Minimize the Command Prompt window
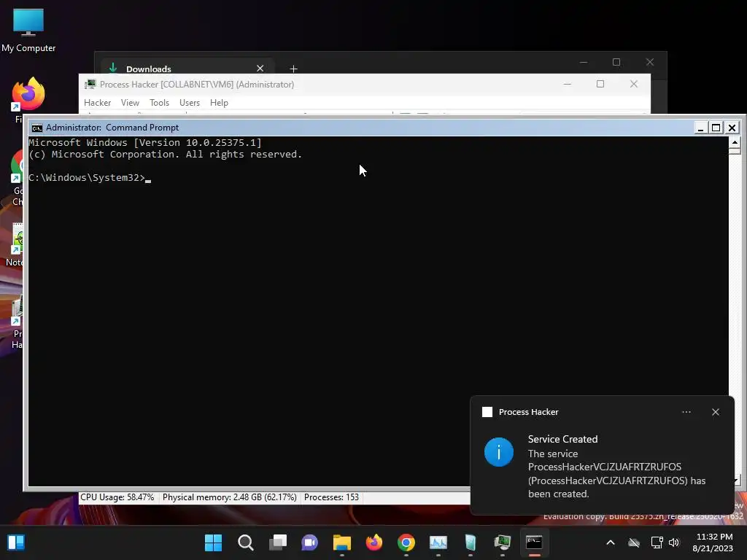 [700, 128]
